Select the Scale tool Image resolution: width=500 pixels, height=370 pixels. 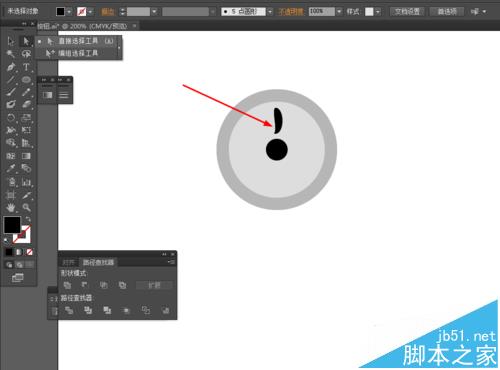[x=26, y=117]
